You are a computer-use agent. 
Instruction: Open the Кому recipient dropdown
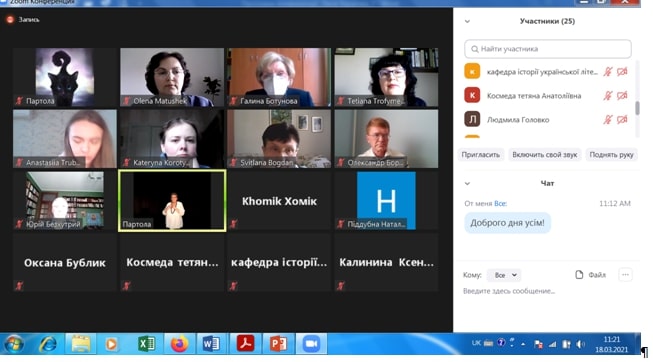[504, 275]
